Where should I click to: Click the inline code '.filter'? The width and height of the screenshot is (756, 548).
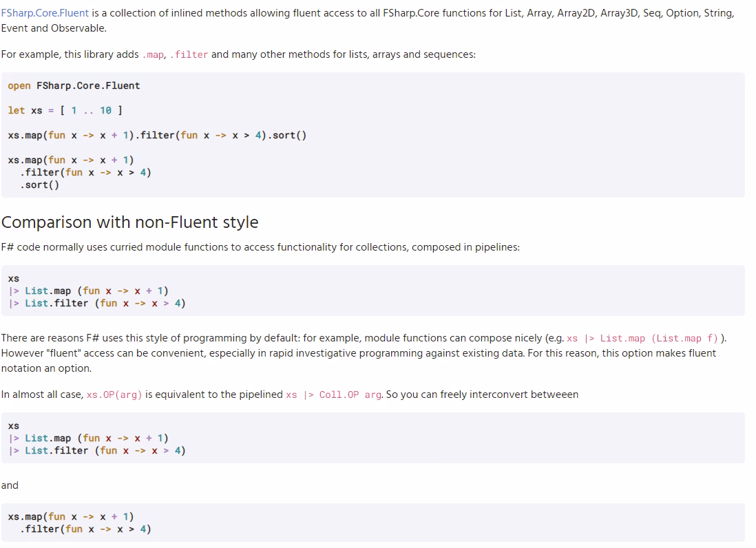point(189,55)
